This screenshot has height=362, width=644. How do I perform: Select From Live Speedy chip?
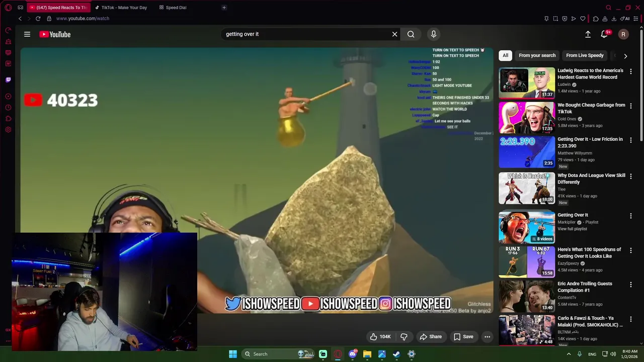coord(585,55)
